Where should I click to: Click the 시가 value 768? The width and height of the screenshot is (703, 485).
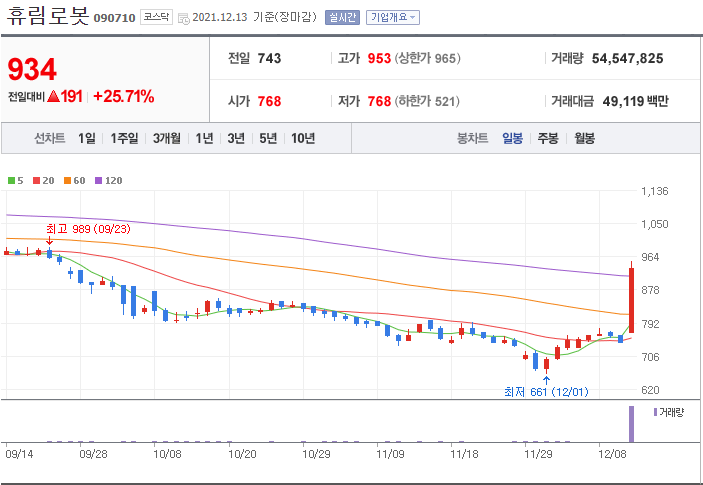coord(269,101)
